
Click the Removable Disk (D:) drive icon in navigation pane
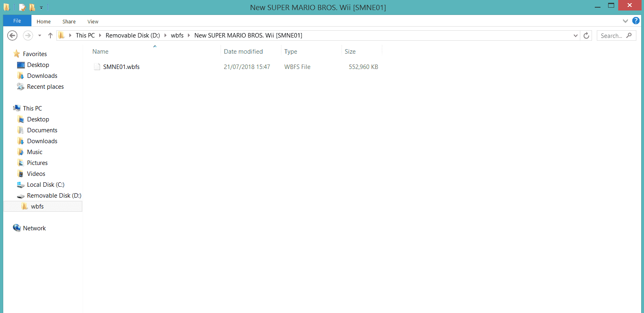21,196
